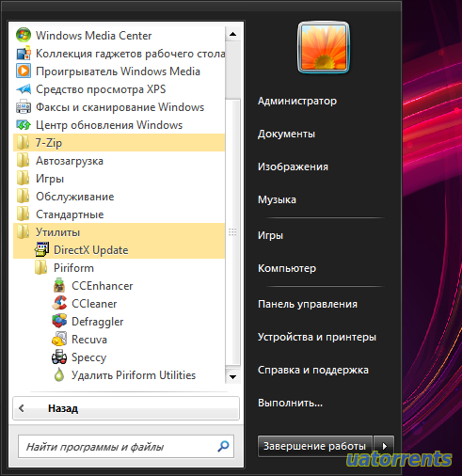Open the DirectX Update icon
The image size is (462, 476).
click(x=41, y=249)
